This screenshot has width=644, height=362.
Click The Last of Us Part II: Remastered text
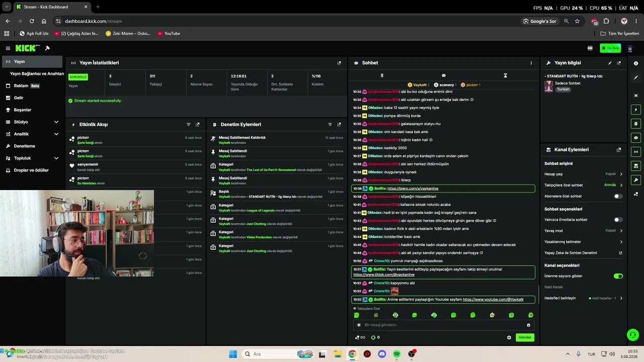(x=271, y=170)
